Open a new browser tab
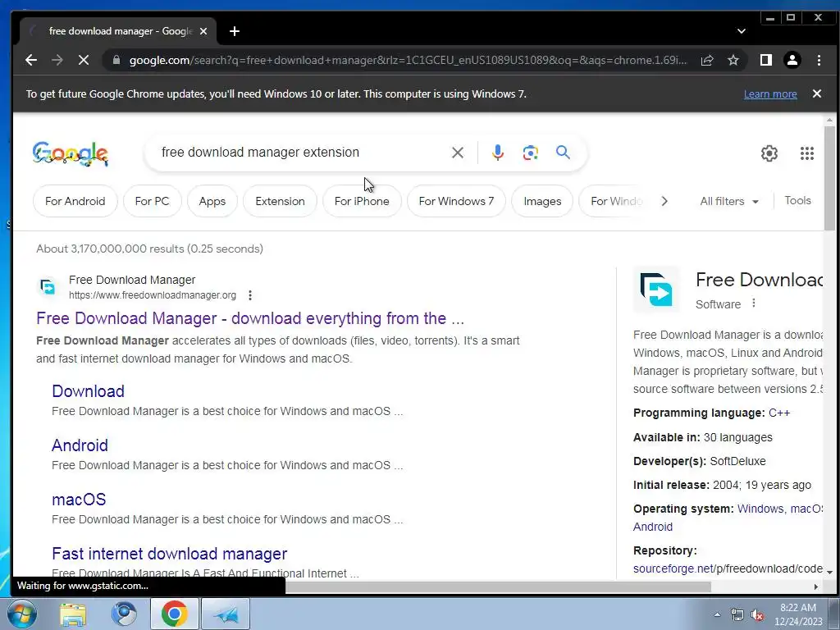This screenshot has height=630, width=840. pyautogui.click(x=234, y=31)
